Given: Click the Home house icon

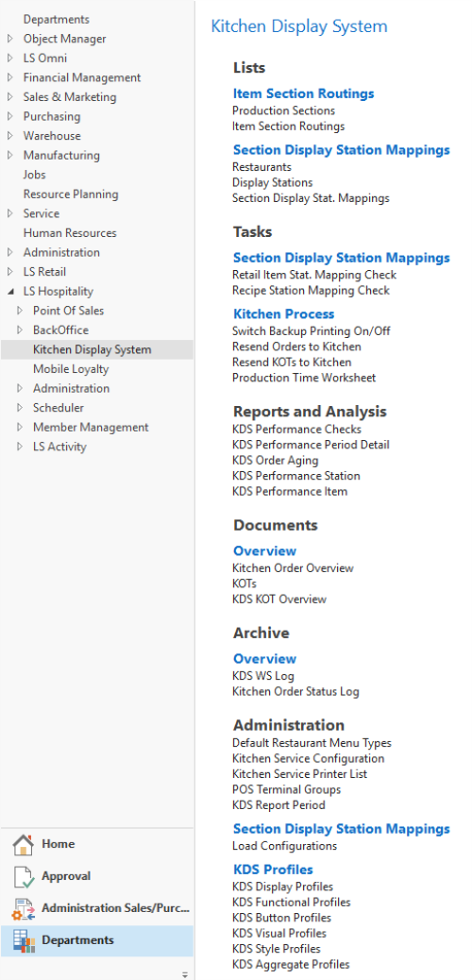Looking at the screenshot, I should pos(23,844).
